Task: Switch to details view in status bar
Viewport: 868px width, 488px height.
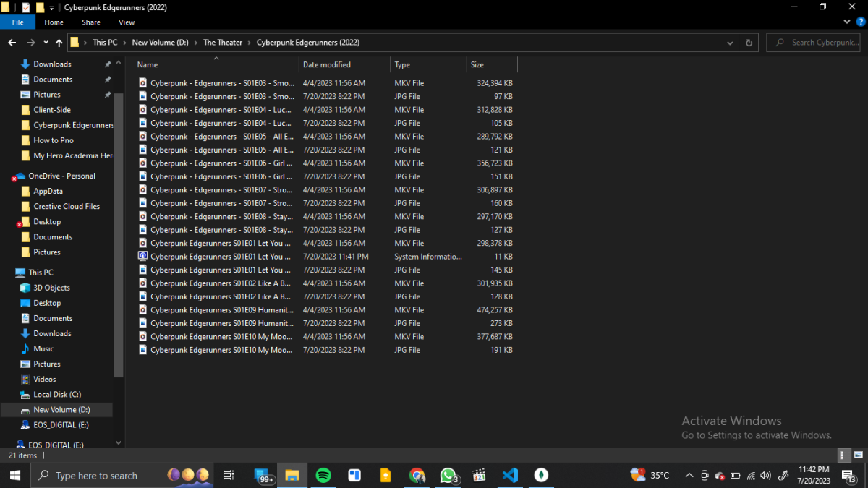Action: pos(843,455)
